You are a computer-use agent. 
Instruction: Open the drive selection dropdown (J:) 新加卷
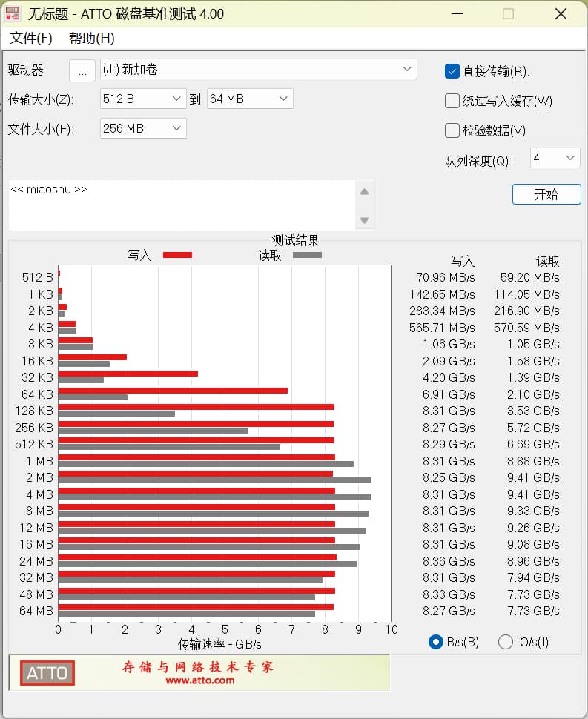pyautogui.click(x=258, y=70)
